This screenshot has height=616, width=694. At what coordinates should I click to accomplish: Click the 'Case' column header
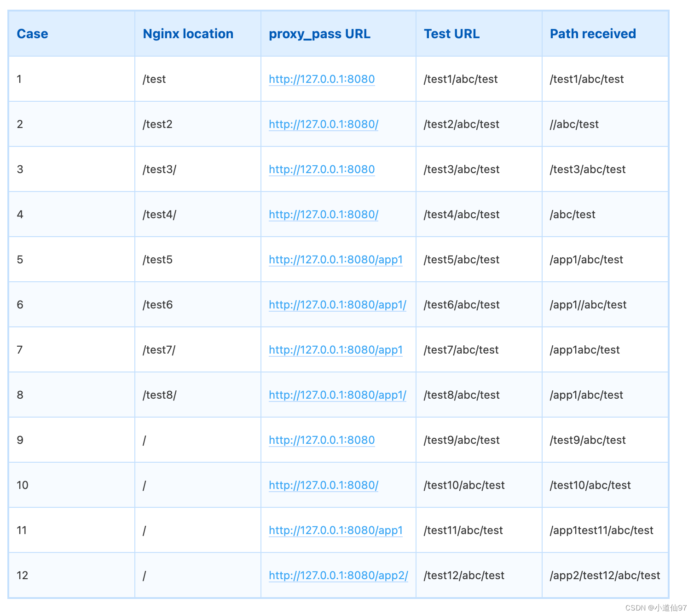click(x=72, y=34)
